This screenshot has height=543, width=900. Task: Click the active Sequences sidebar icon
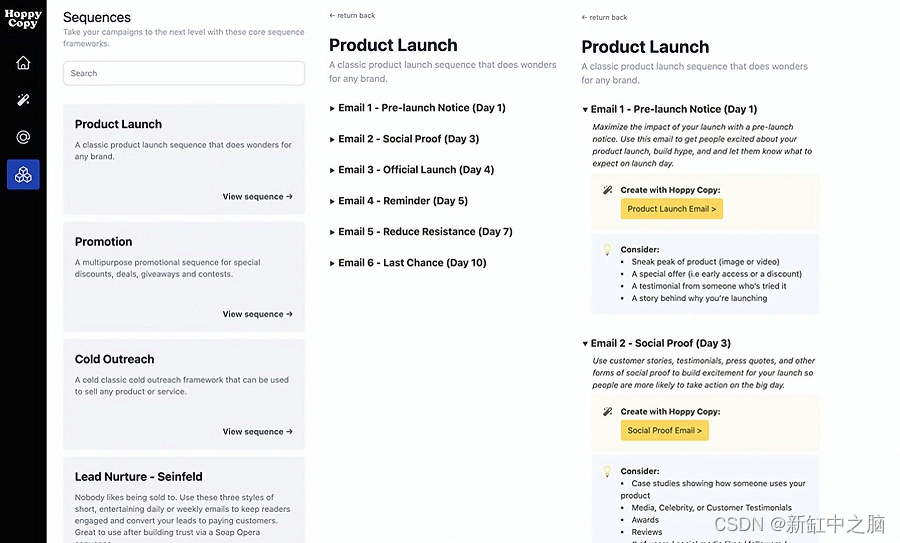pyautogui.click(x=23, y=175)
